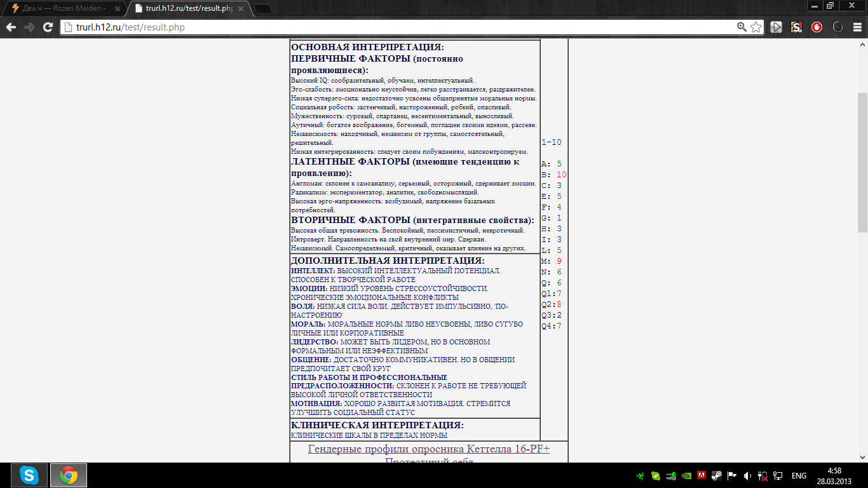Open a new browser tab
Viewport: 868px width, 488px height.
(262, 9)
